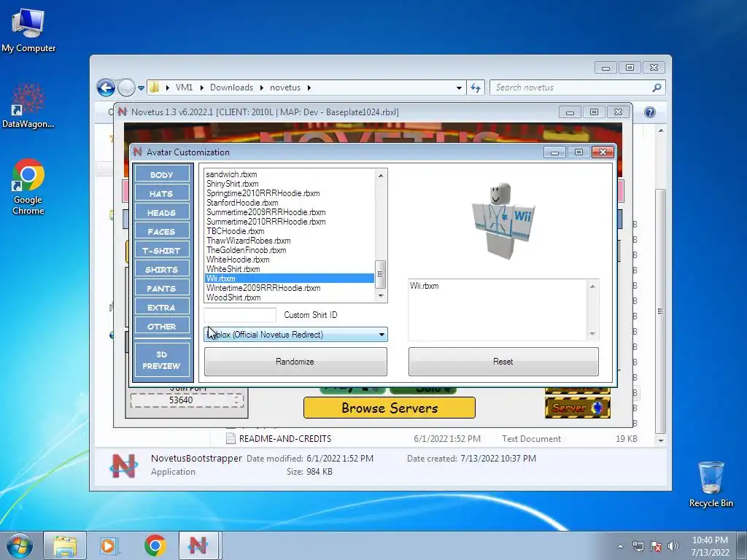Click the Join Port 53640 field
Viewport: 747px width, 560px height.
186,400
